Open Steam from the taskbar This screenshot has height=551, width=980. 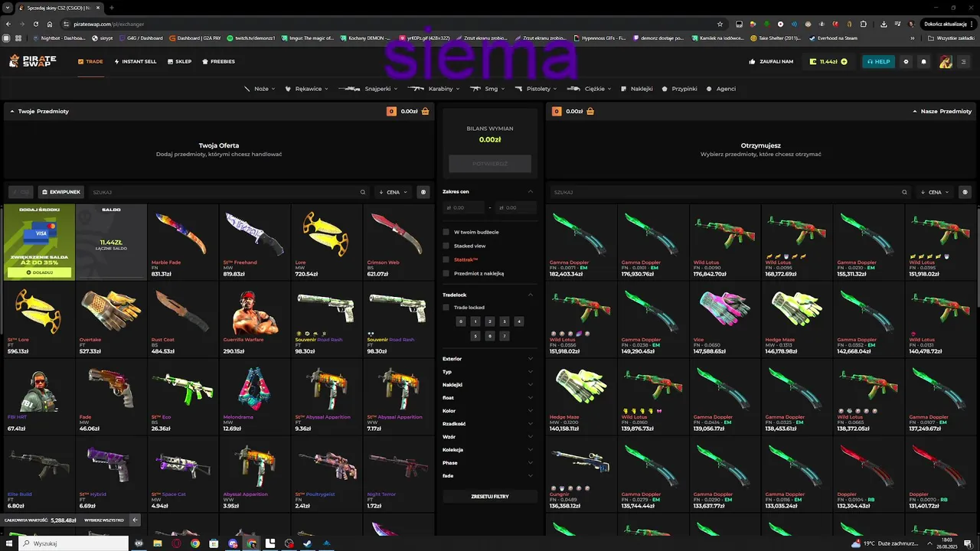(307, 543)
